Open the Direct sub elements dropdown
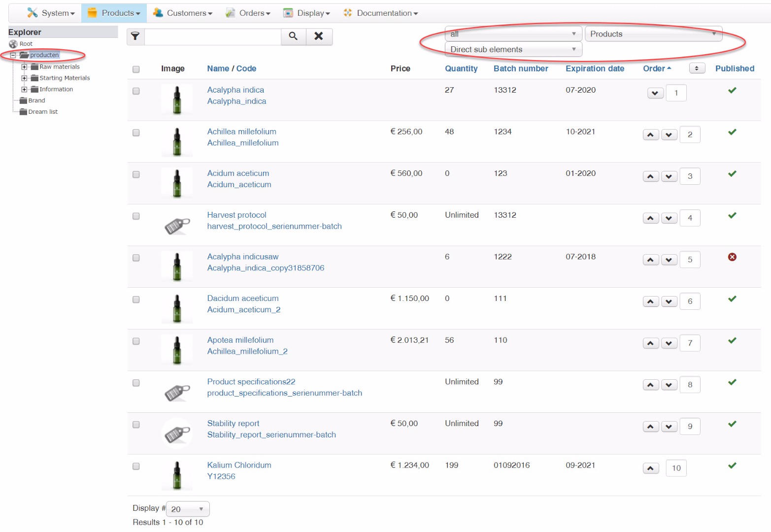771x532 pixels. 513,49
